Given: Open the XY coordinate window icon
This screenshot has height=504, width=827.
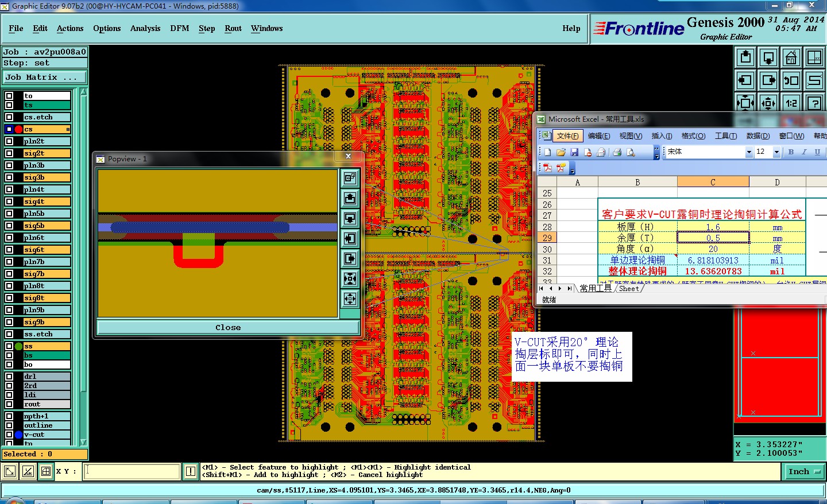Looking at the screenshot, I should (x=814, y=57).
